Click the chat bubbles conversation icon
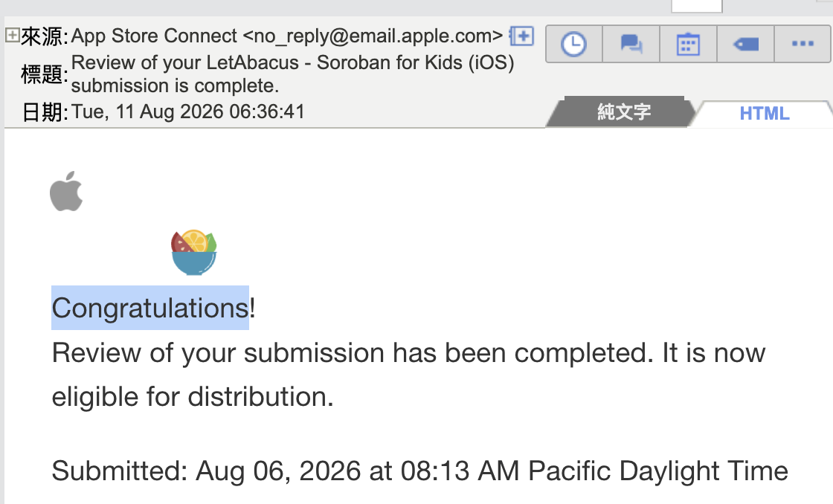This screenshot has width=833, height=504. click(x=631, y=44)
